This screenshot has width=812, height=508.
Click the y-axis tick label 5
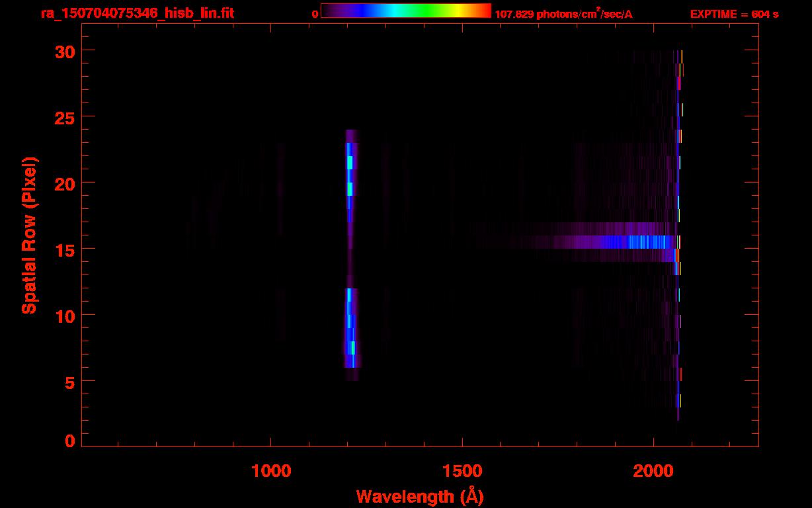(x=69, y=382)
